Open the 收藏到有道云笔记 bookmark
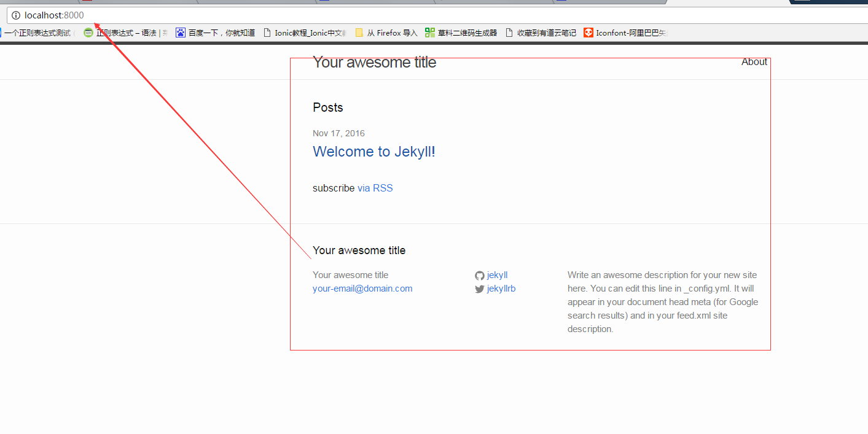The width and height of the screenshot is (868, 434). point(541,33)
